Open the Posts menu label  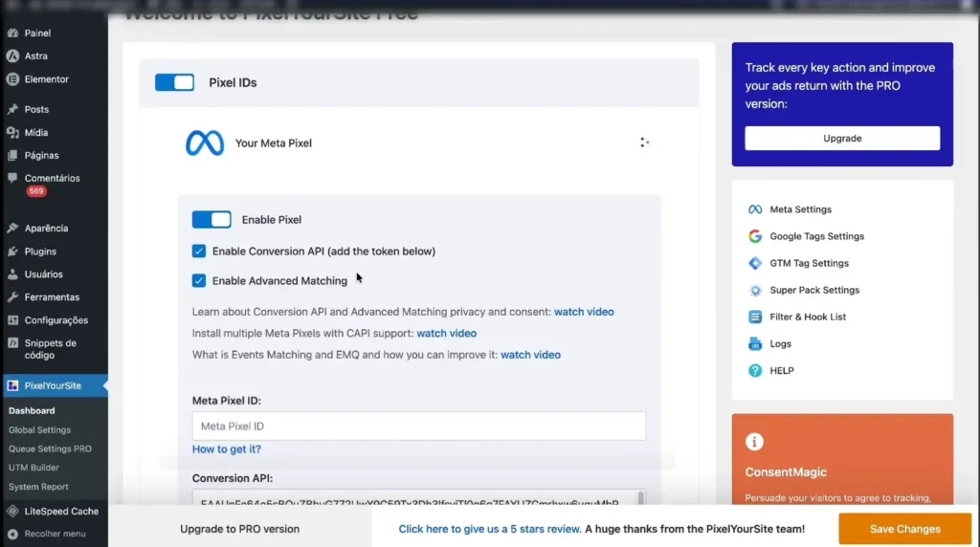(x=36, y=109)
